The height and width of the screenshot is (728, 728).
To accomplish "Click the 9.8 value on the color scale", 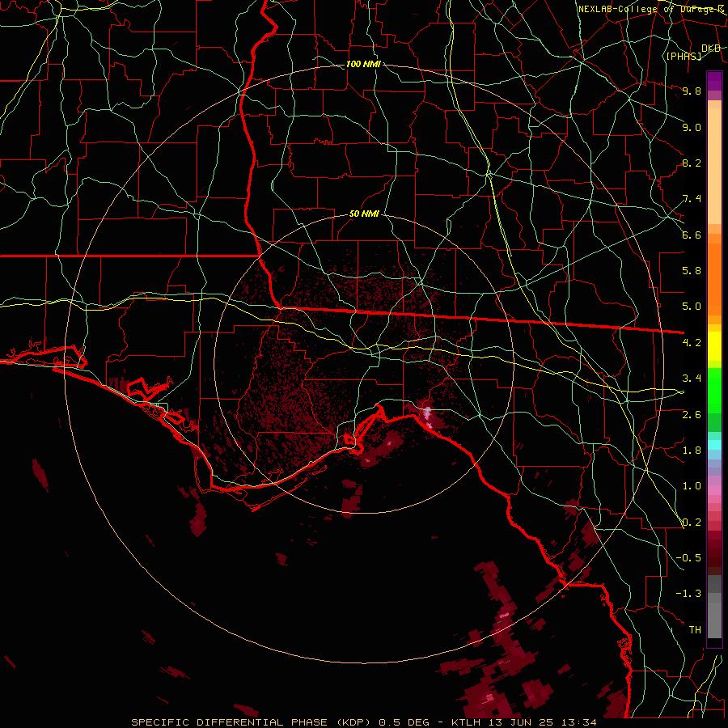I will tap(692, 91).
